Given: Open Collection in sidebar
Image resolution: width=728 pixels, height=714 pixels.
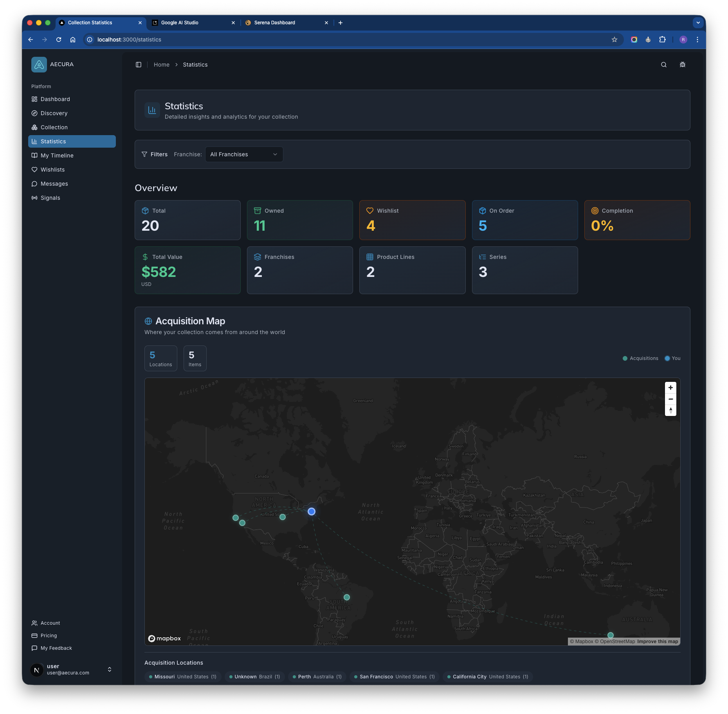Looking at the screenshot, I should [x=72, y=127].
